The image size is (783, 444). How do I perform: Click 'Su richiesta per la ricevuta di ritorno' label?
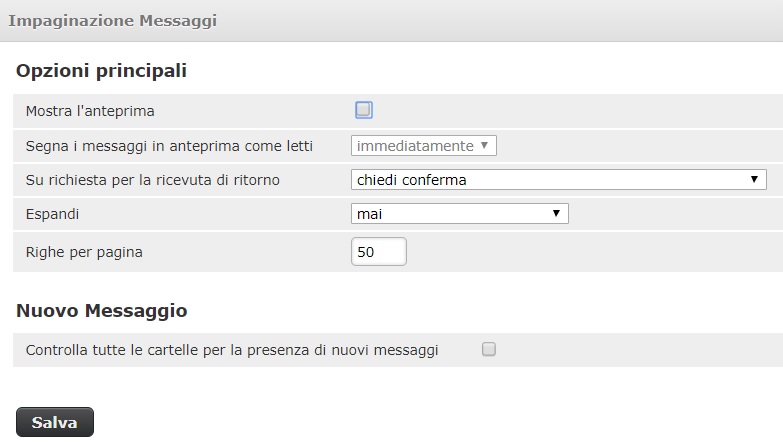click(x=153, y=180)
